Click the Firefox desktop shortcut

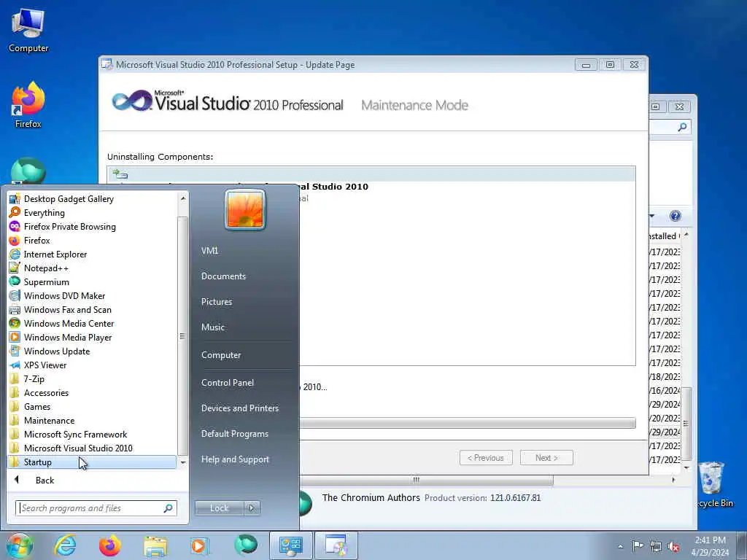point(28,105)
